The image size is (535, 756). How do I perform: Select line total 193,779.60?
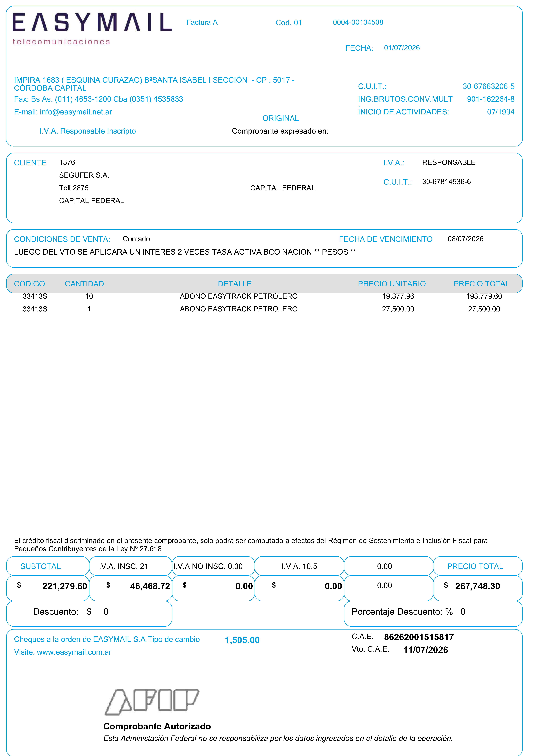pos(484,296)
